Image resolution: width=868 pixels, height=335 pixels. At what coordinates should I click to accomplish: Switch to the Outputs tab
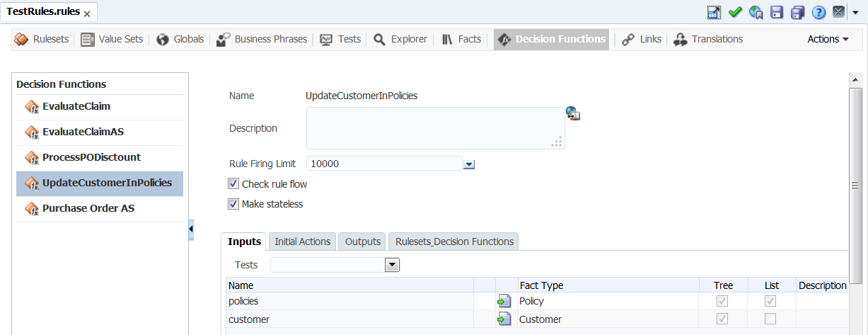point(363,242)
